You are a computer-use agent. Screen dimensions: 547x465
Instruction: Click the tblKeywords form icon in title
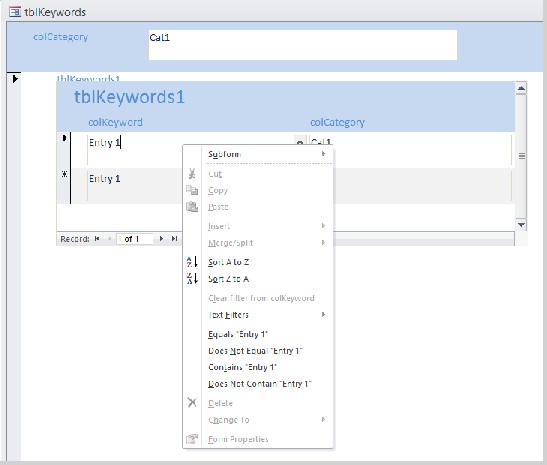(x=15, y=12)
